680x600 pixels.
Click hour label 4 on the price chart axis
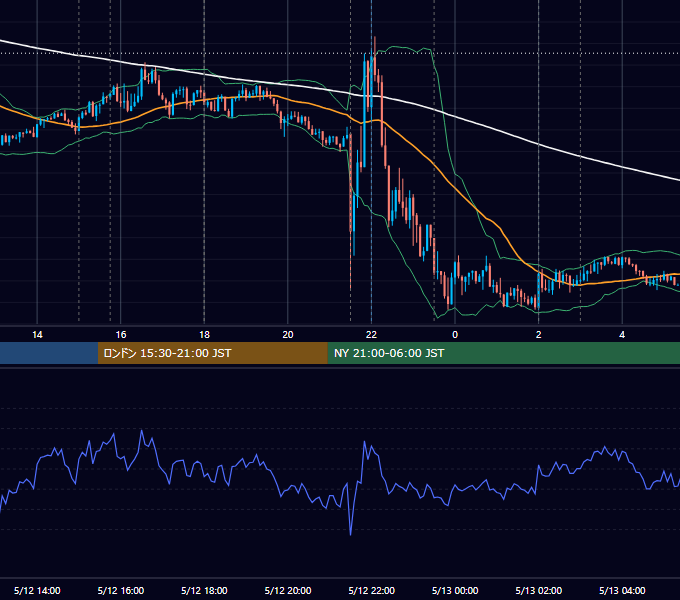[x=622, y=335]
